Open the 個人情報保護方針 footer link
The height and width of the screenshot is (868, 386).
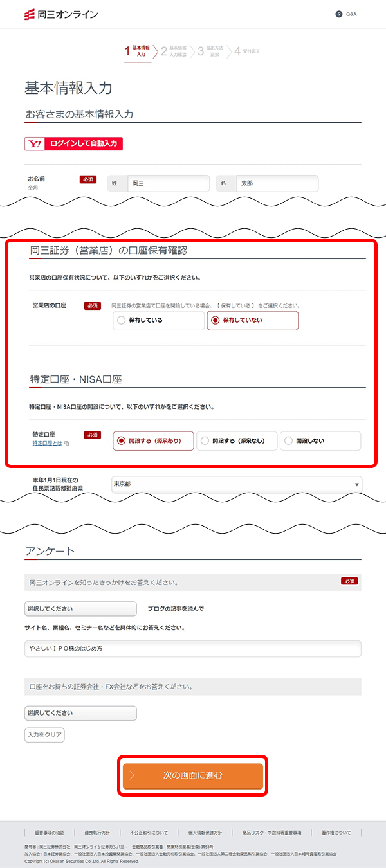[x=205, y=833]
